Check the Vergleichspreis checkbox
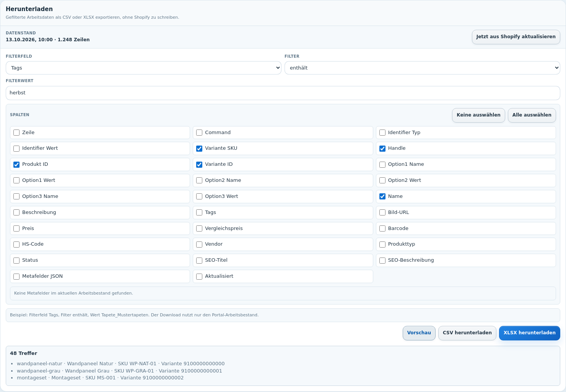This screenshot has height=392, width=566. pos(199,228)
